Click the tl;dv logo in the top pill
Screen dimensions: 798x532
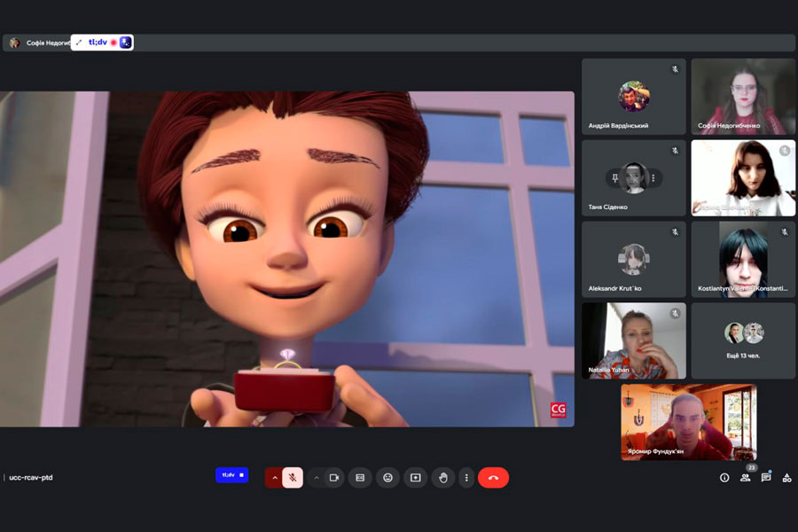[98, 43]
